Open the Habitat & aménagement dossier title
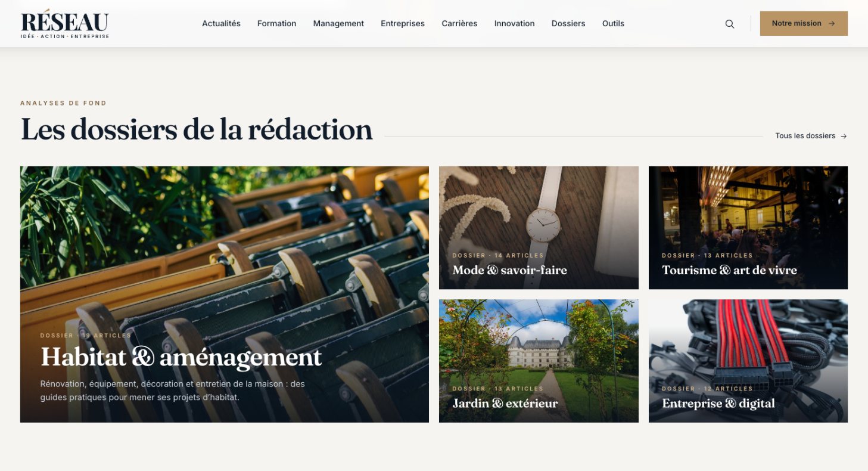The image size is (868, 471). (x=181, y=357)
